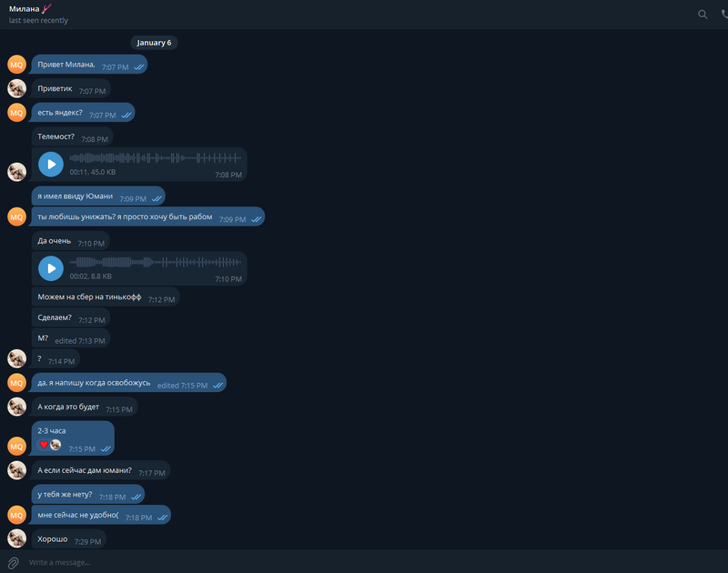
Task: Click the "А если сейчас дам юмани?" message
Action: pos(101,470)
